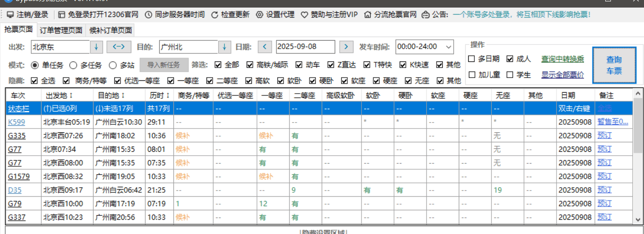Open 分流抢票官网 home item
644x234 pixels.
coord(390,15)
